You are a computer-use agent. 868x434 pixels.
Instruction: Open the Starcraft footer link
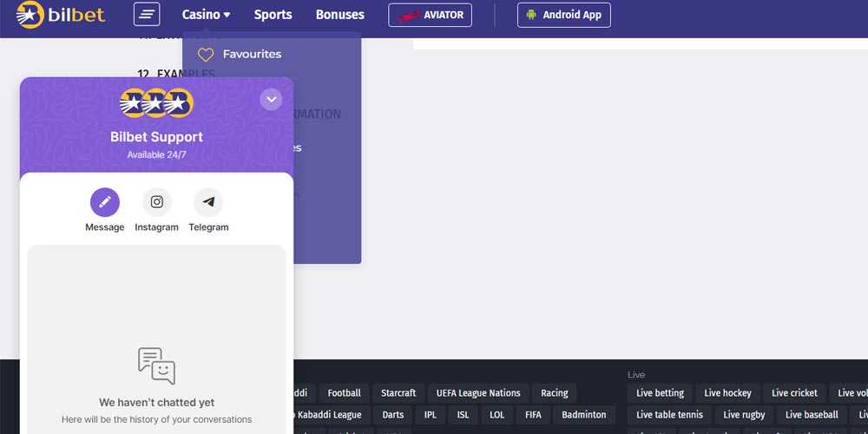click(x=398, y=393)
